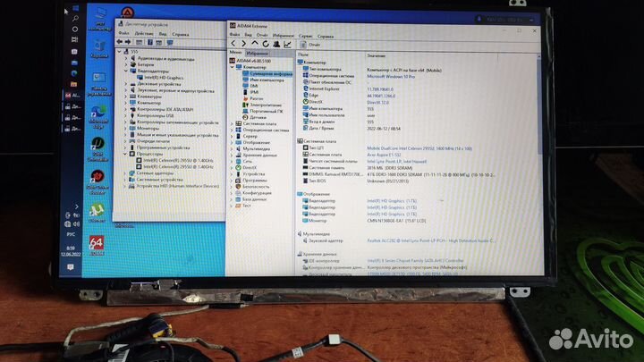Expand Отображение in AIDA64 tree
This screenshot has width=644, height=362.
(232, 142)
